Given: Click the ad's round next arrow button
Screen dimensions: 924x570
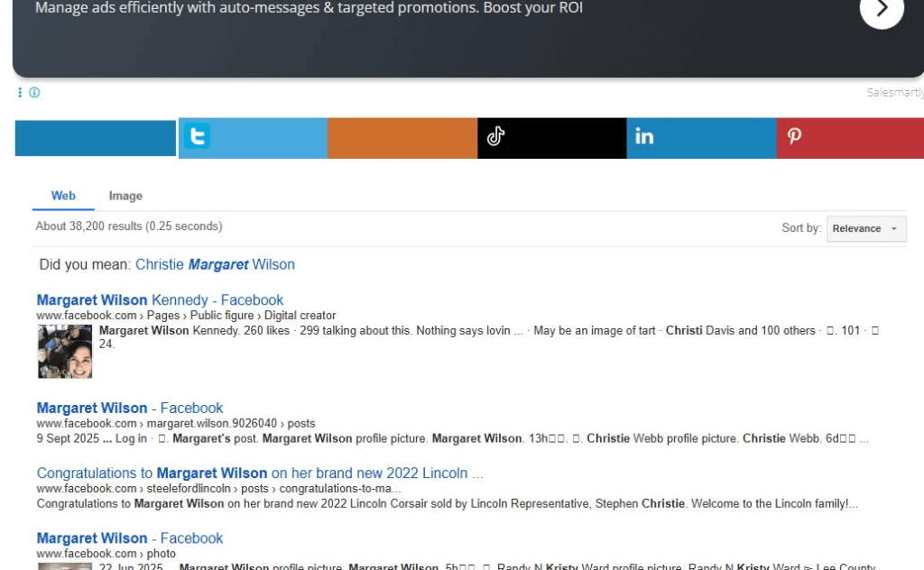Looking at the screenshot, I should pyautogui.click(x=882, y=9).
